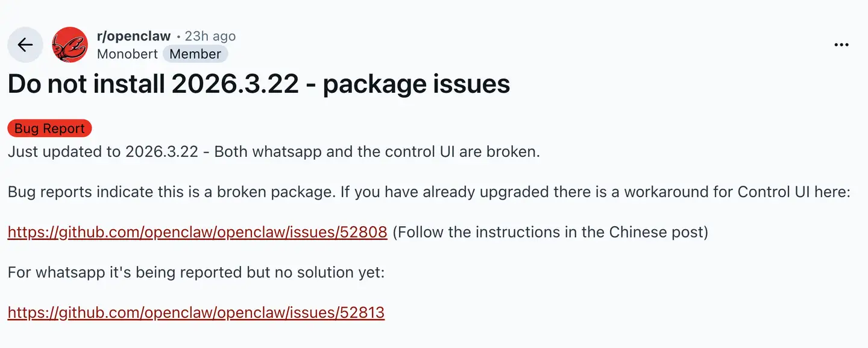868x348 pixels.
Task: Visit the r/openclaw subreddit name link
Action: tap(133, 36)
